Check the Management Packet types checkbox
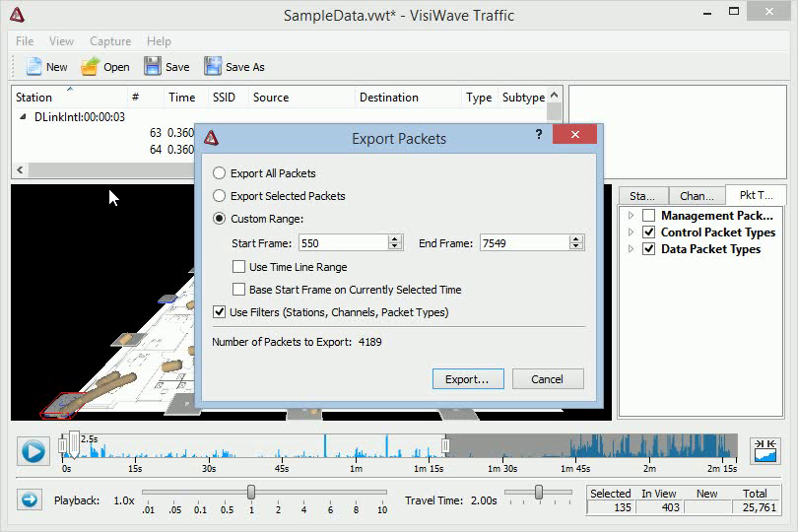 (649, 216)
